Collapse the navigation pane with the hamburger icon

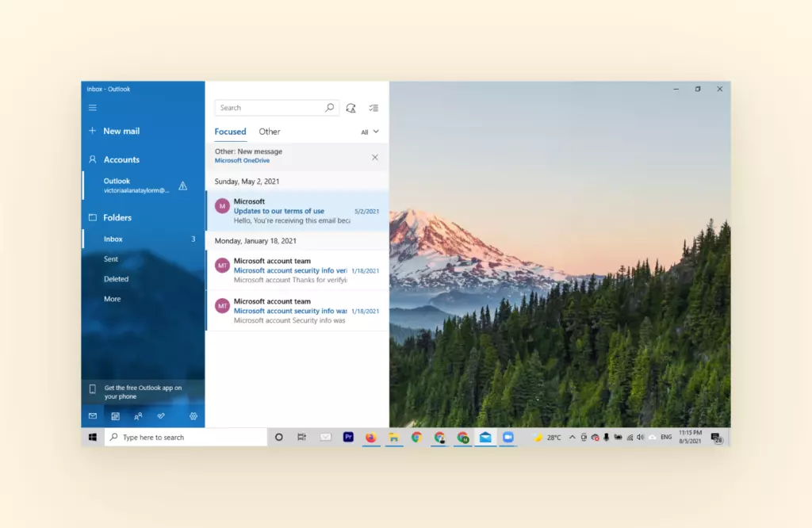pos(93,107)
